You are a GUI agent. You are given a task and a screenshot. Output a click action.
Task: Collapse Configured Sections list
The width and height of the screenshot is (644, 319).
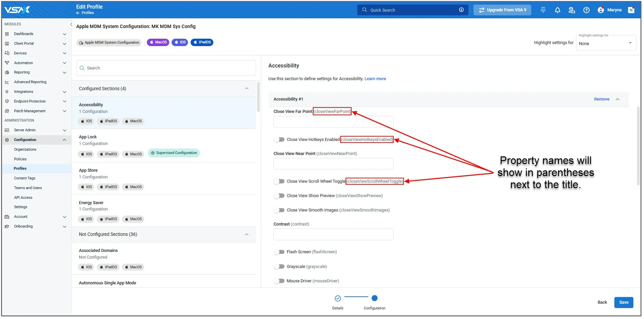(247, 89)
